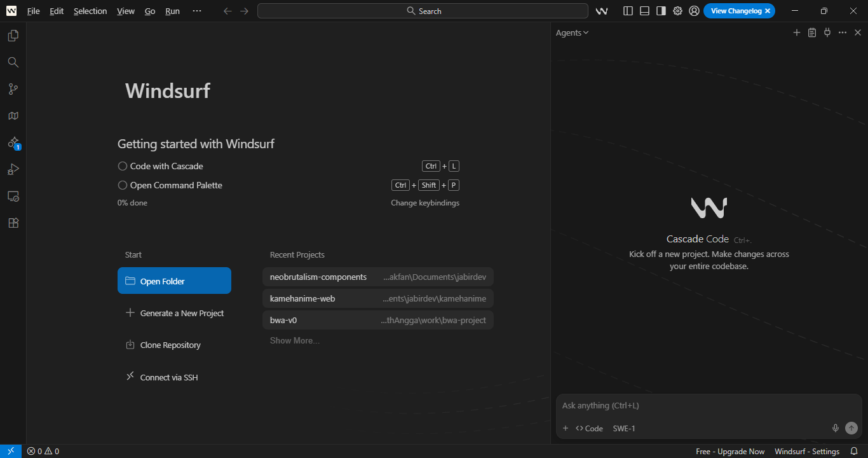Viewport: 868px width, 458px height.
Task: Check the Open Command Palette task circle
Action: coord(121,184)
